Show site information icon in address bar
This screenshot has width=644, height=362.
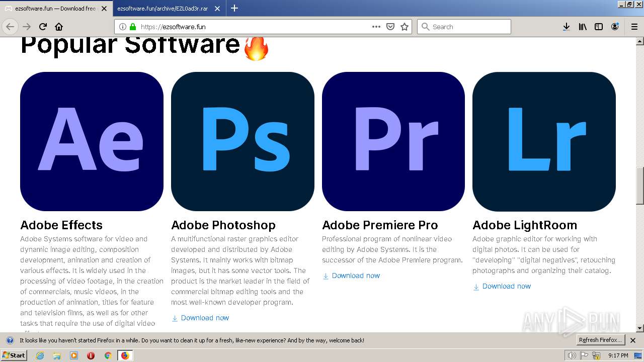[x=122, y=27]
